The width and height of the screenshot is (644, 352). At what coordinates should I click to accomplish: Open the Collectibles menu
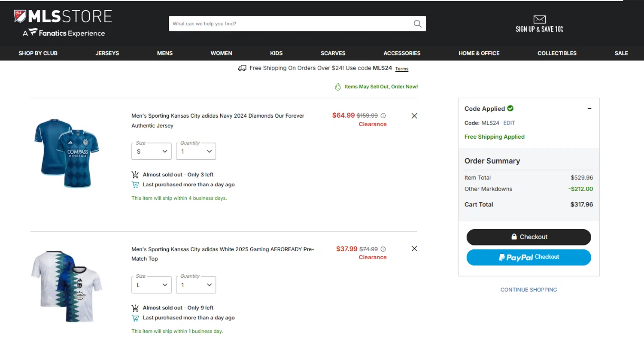(557, 53)
